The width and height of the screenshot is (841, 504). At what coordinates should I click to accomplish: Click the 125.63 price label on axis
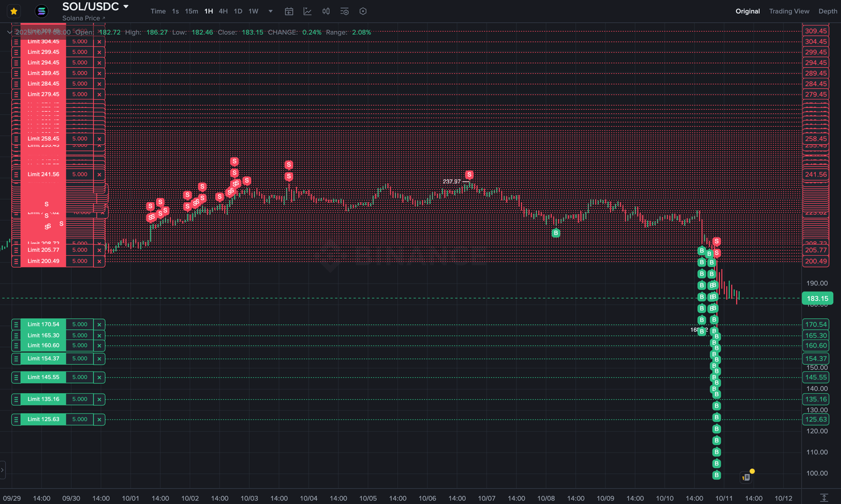[816, 419]
